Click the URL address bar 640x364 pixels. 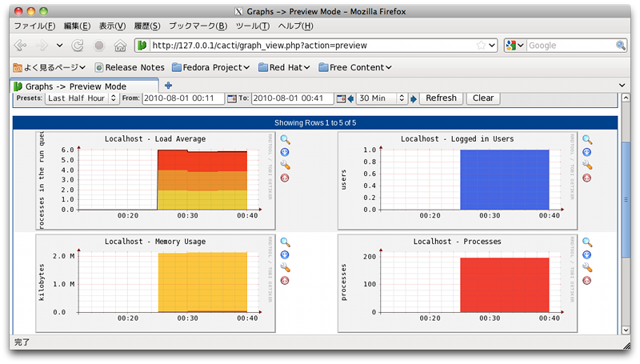point(320,46)
